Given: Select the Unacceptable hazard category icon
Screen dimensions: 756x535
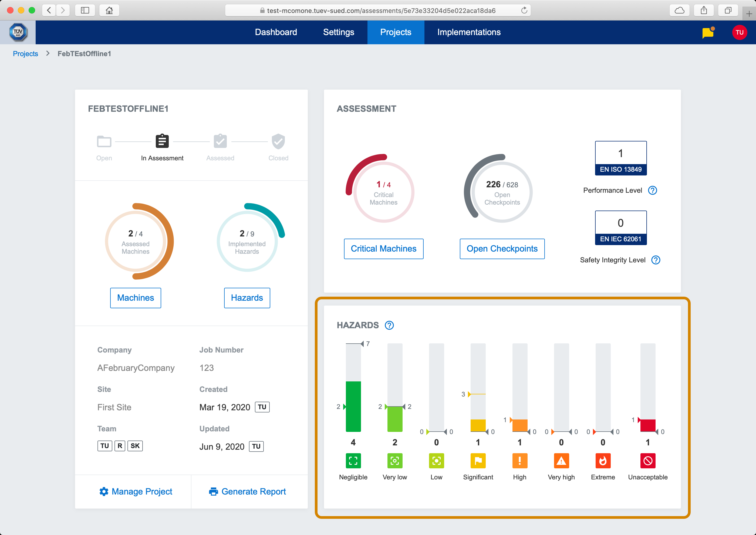Looking at the screenshot, I should coord(647,460).
